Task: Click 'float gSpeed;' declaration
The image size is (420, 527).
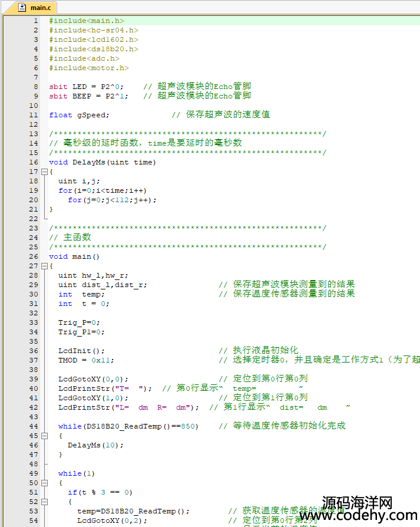Action: pos(80,115)
